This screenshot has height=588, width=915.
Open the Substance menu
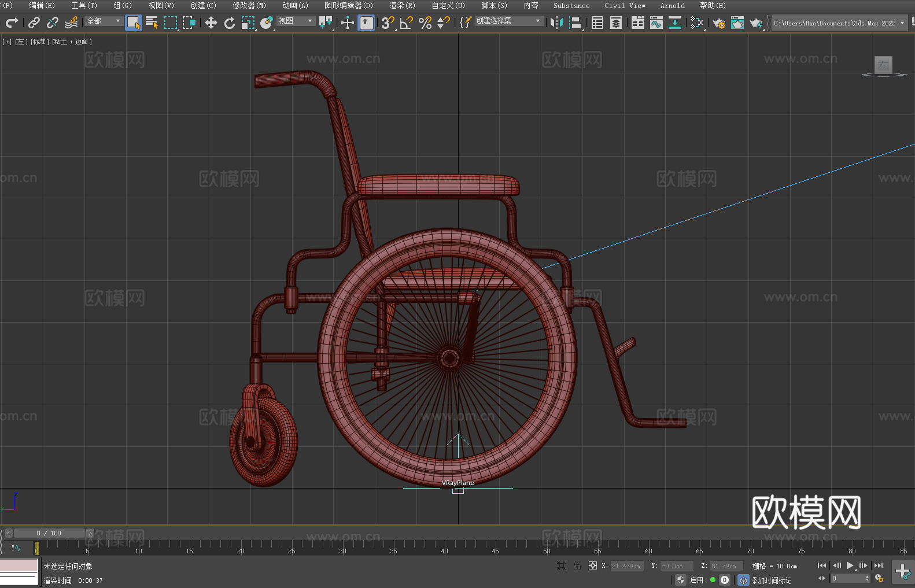[571, 5]
